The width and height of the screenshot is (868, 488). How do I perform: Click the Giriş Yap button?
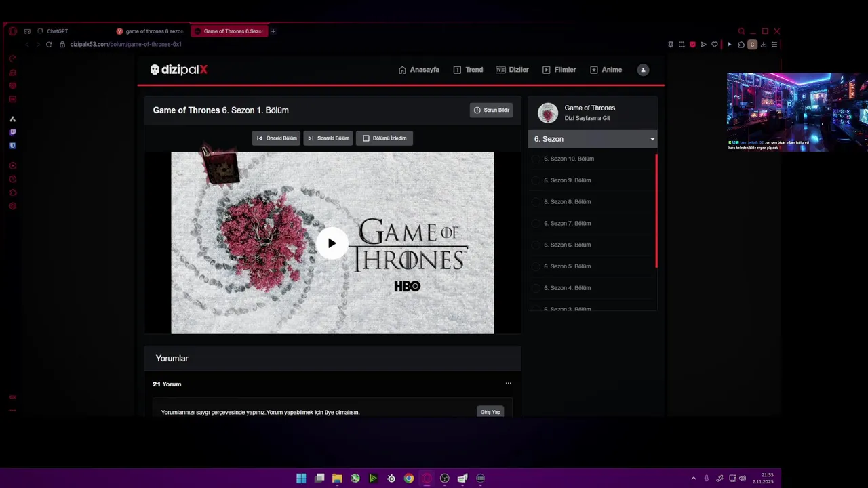(x=490, y=411)
